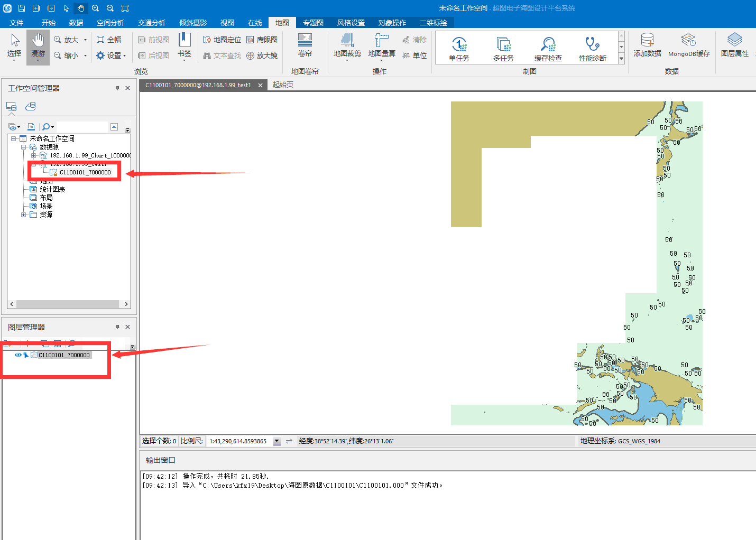
Task: Open the 对象操作 ribbon tab
Action: 392,23
